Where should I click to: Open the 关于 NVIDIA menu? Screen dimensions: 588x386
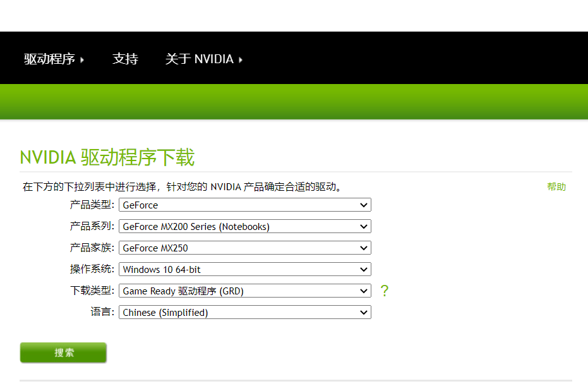[203, 59]
